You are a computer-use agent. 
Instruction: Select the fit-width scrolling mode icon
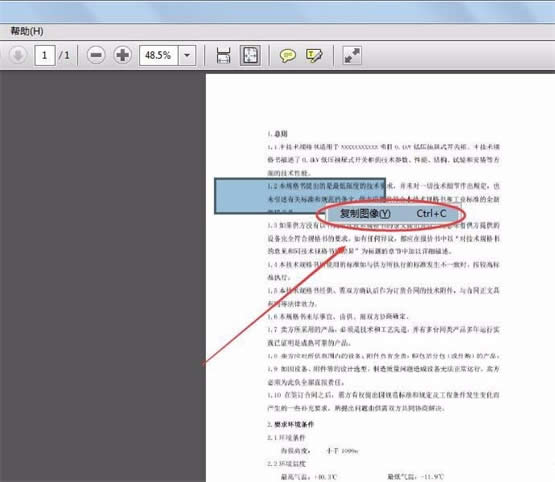point(223,55)
